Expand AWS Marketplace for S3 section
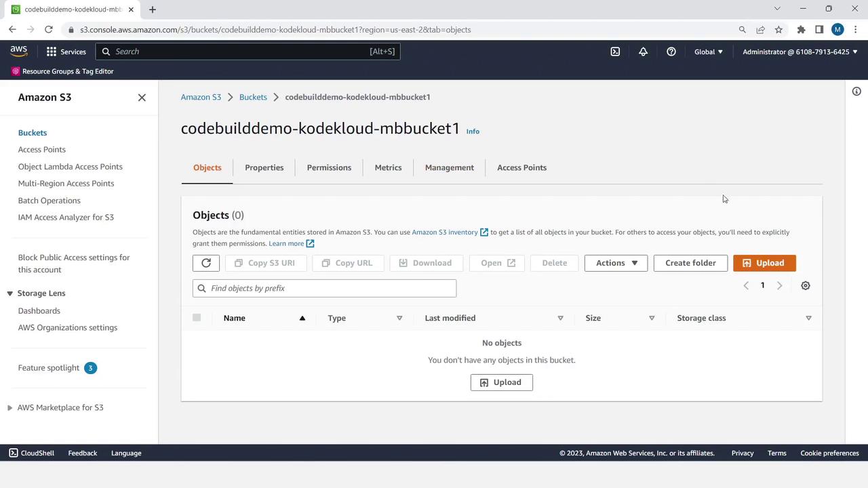 (9, 408)
